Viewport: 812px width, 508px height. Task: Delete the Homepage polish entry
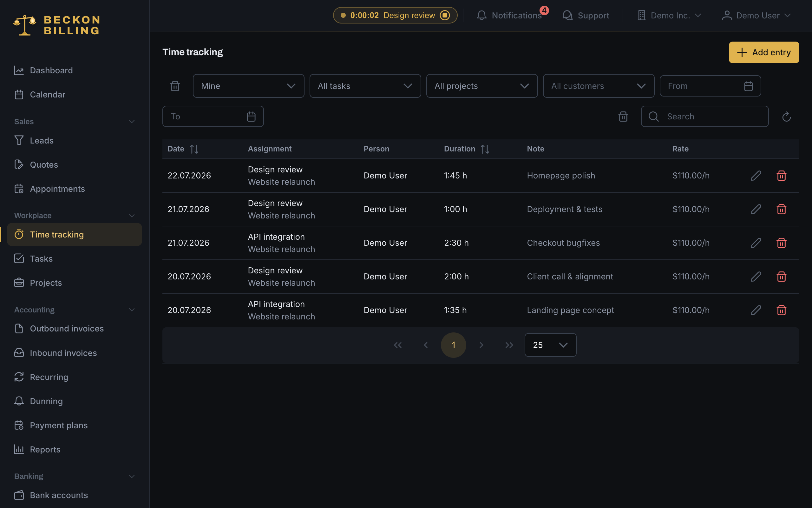(x=782, y=176)
